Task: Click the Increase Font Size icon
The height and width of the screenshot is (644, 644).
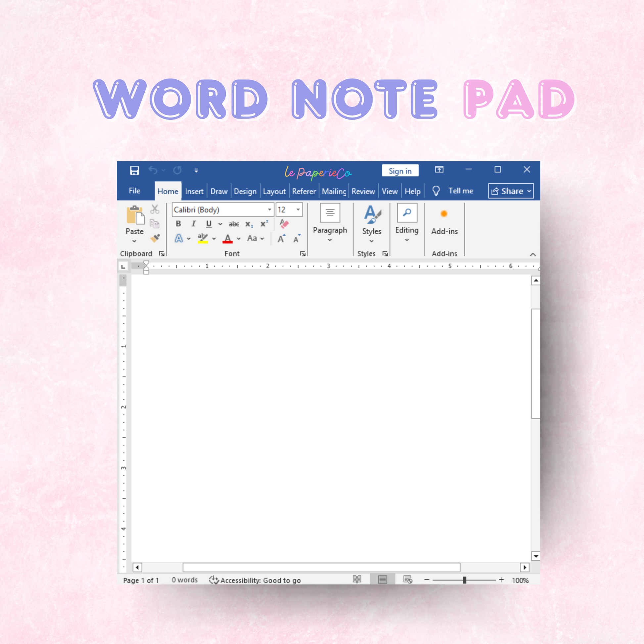Action: click(x=282, y=238)
